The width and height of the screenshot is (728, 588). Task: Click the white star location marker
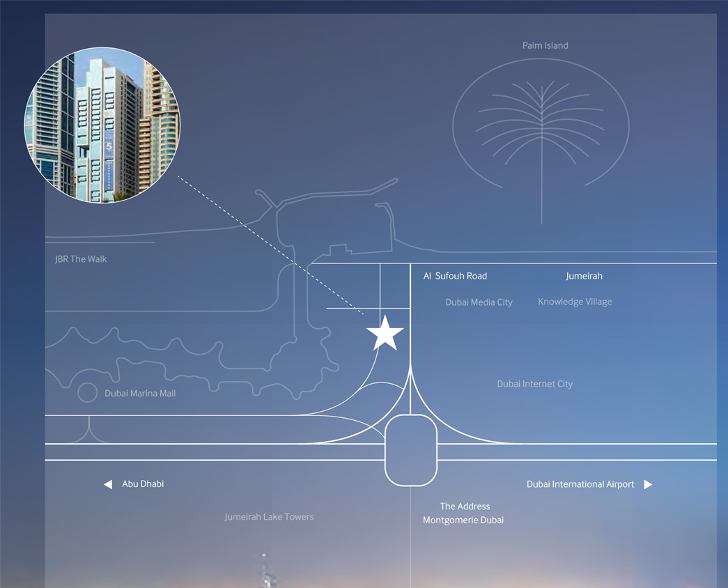tap(385, 333)
